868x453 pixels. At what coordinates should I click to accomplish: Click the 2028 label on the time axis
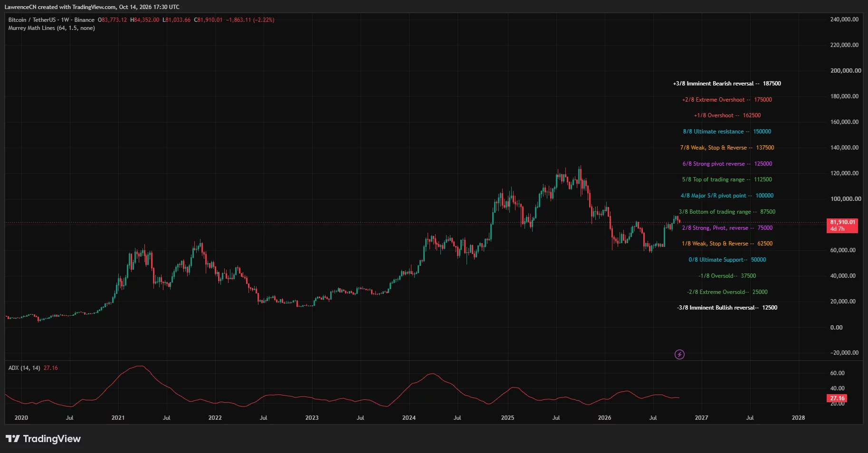tap(798, 418)
